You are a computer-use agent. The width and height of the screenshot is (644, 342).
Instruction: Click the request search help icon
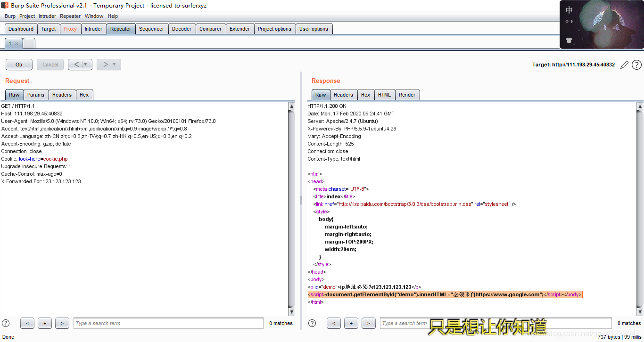[x=6, y=323]
